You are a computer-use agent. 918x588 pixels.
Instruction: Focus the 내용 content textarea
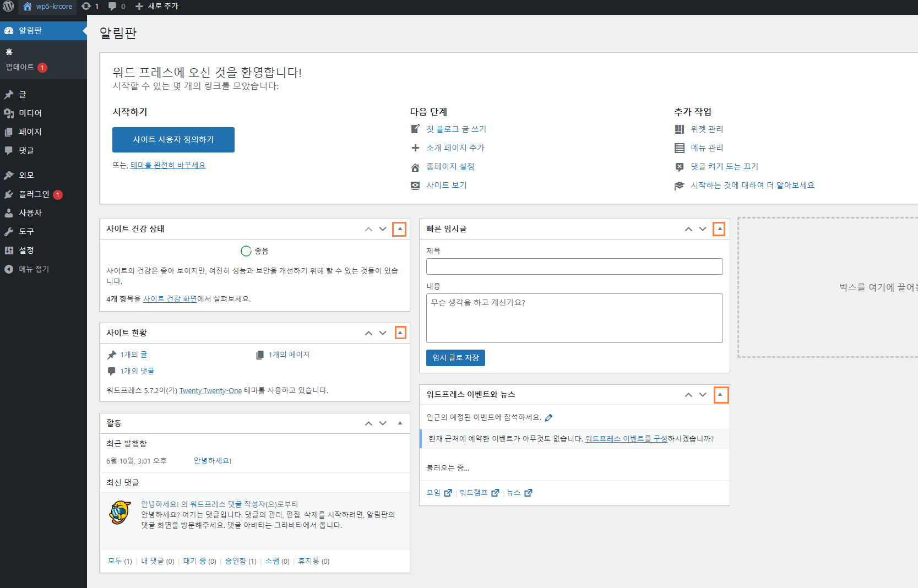(574, 318)
